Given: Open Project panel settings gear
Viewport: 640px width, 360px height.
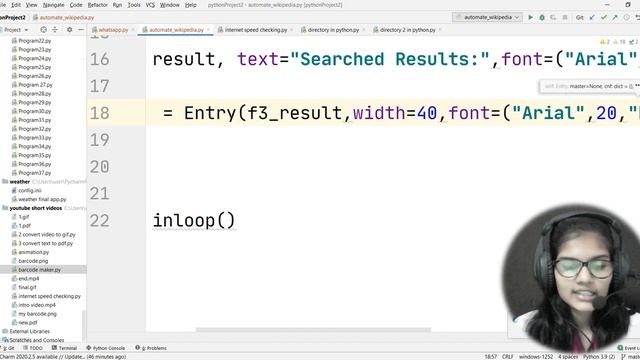Looking at the screenshot, I should click(x=69, y=30).
